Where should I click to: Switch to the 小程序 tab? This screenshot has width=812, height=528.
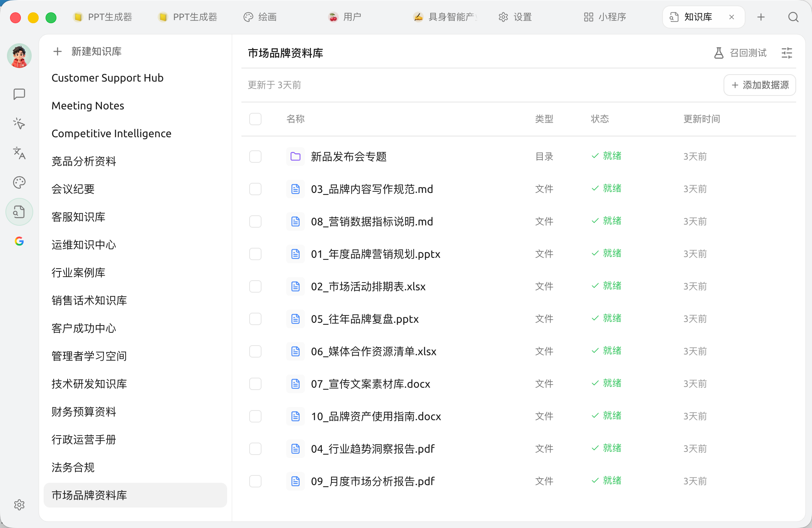click(x=605, y=17)
